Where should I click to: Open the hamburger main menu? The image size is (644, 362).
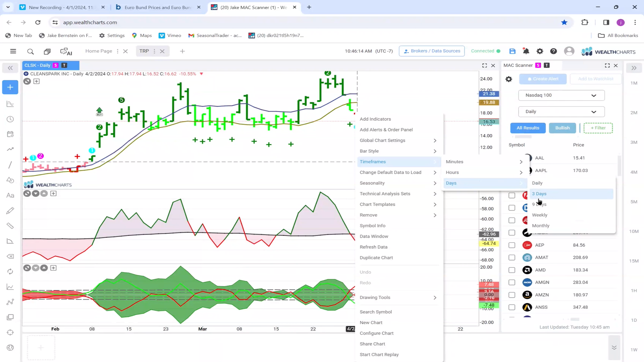(x=13, y=51)
